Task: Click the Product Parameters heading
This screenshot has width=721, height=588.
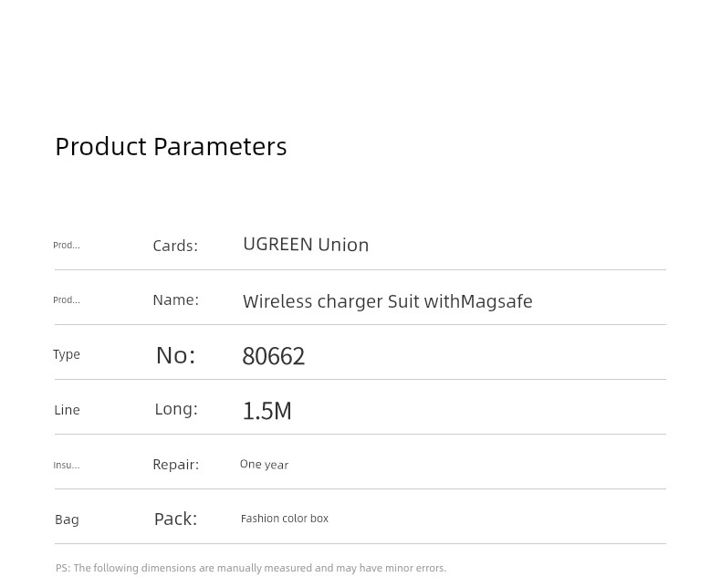Action: (x=171, y=147)
